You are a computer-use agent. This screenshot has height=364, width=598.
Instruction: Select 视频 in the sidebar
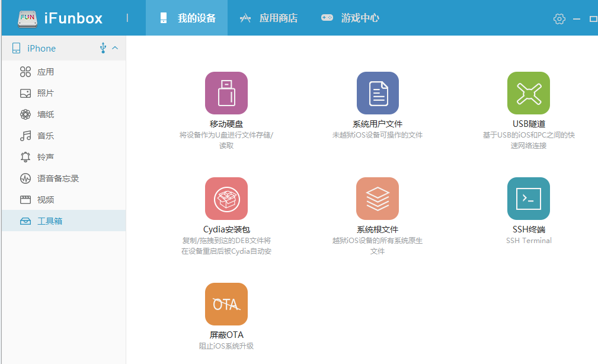pyautogui.click(x=63, y=200)
